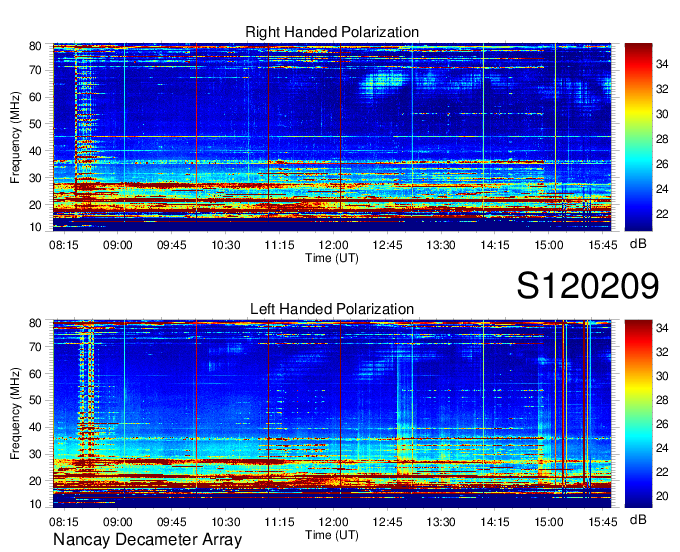Click the Left Handed Polarization spectrogram image

[332, 414]
